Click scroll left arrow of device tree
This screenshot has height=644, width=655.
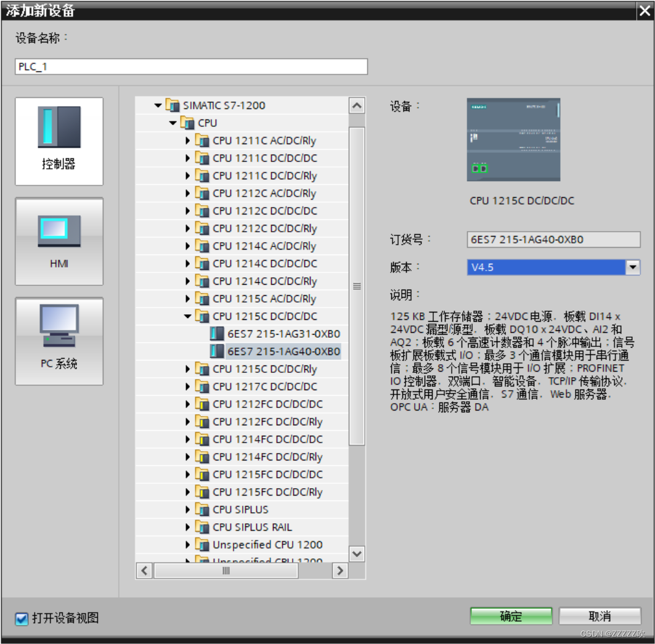145,571
